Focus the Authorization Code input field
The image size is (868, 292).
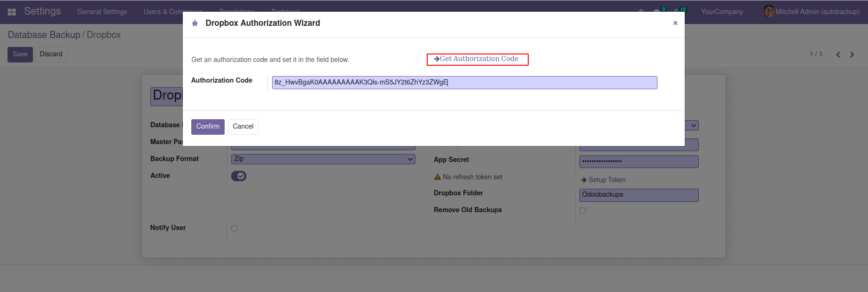464,83
